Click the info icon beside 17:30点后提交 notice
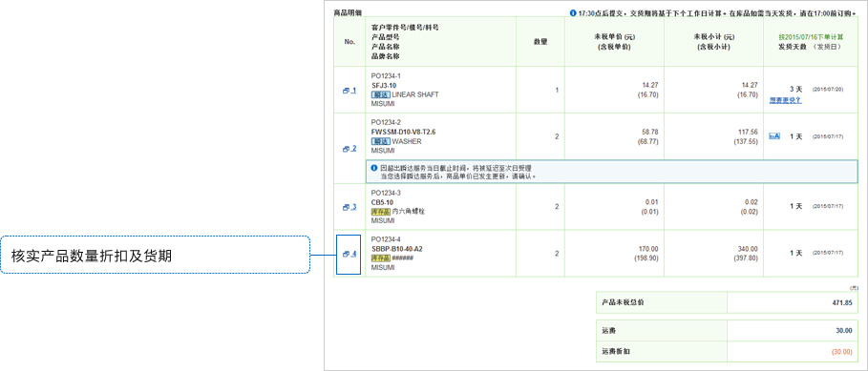This screenshot has width=868, height=371. coord(573,12)
